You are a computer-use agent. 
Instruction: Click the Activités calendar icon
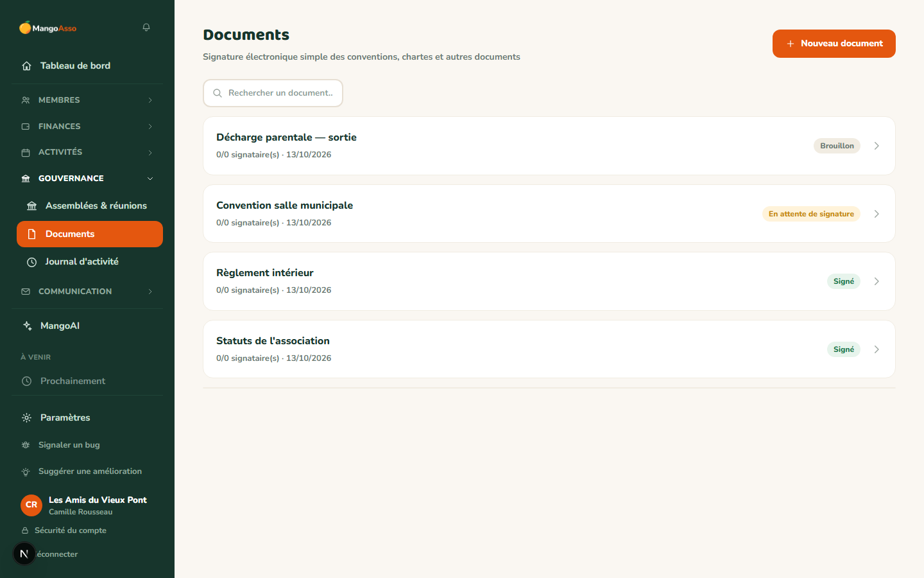tap(26, 153)
